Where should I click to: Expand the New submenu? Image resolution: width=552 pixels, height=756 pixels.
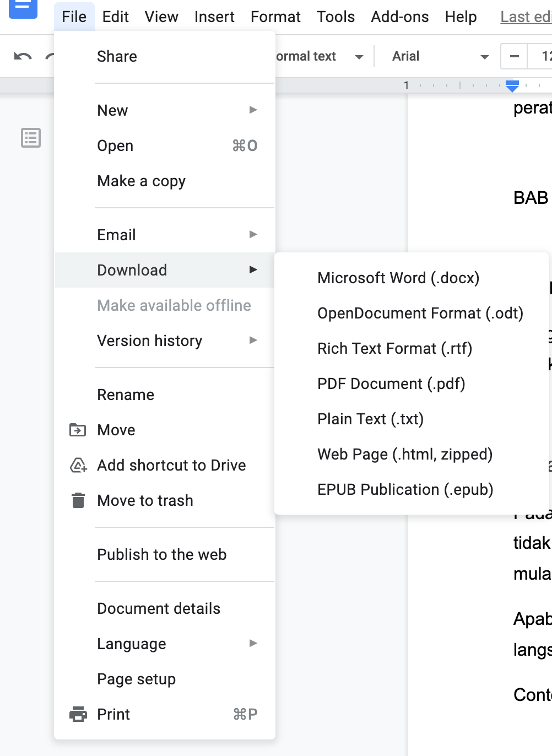[165, 110]
